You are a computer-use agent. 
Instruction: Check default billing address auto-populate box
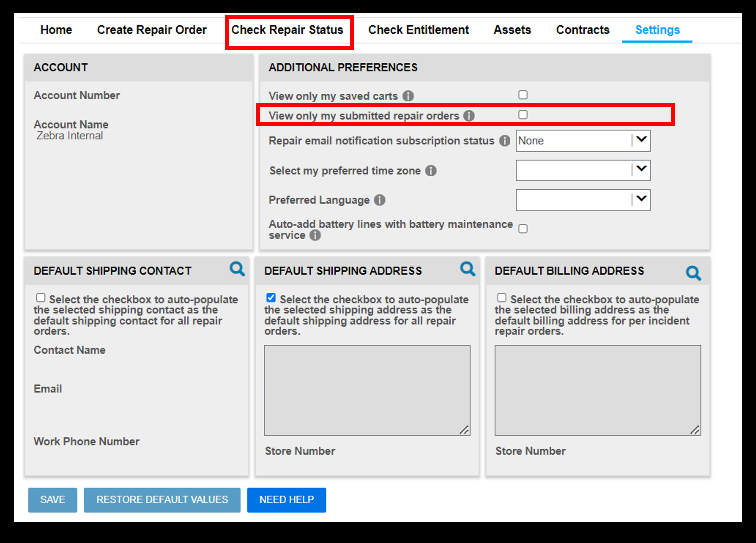coord(502,298)
